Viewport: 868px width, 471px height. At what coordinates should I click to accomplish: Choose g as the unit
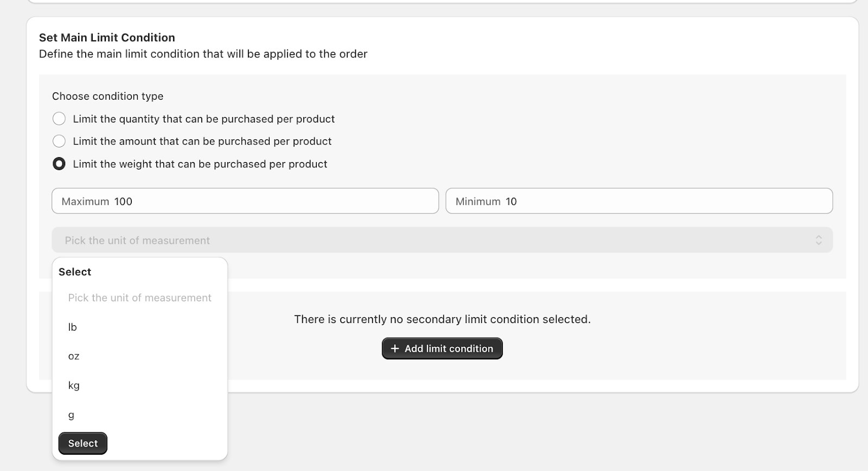(71, 415)
